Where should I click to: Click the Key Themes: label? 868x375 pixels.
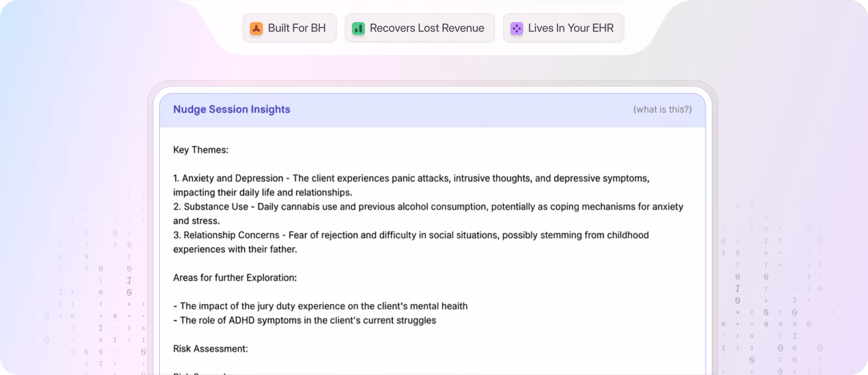(x=201, y=150)
